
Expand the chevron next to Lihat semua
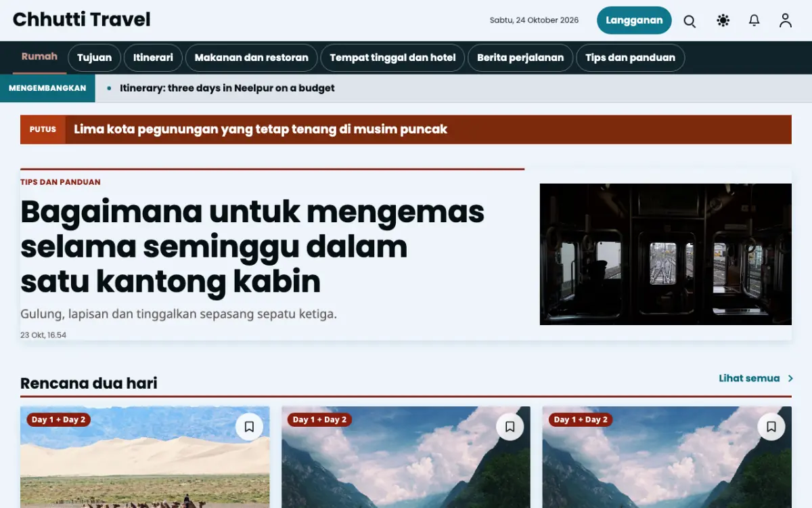click(x=790, y=379)
